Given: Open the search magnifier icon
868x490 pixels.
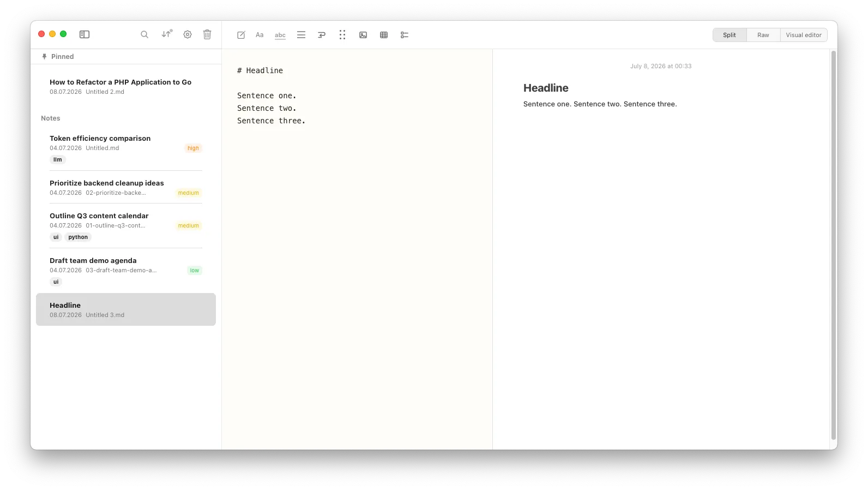Looking at the screenshot, I should 144,34.
